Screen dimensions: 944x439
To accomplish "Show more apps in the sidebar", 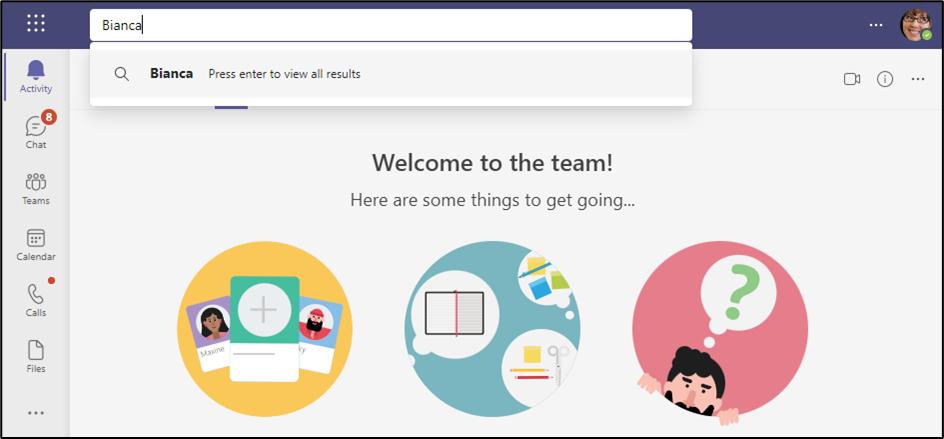I will click(x=36, y=413).
